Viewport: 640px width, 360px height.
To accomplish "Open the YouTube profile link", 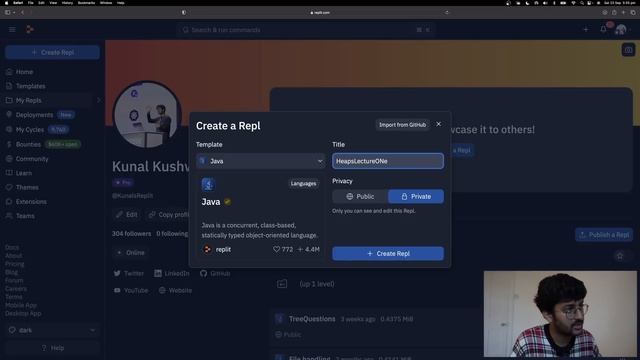I will click(x=131, y=291).
